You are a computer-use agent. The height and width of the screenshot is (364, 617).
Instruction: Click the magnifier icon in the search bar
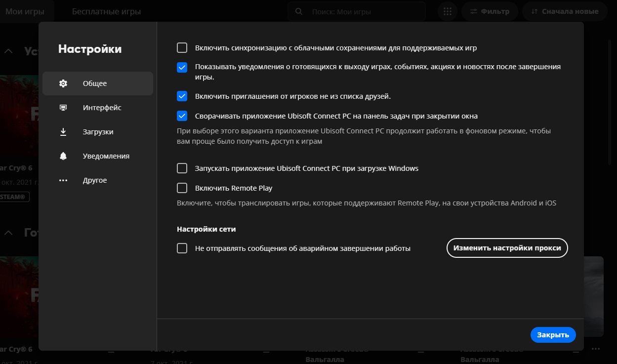coord(299,11)
